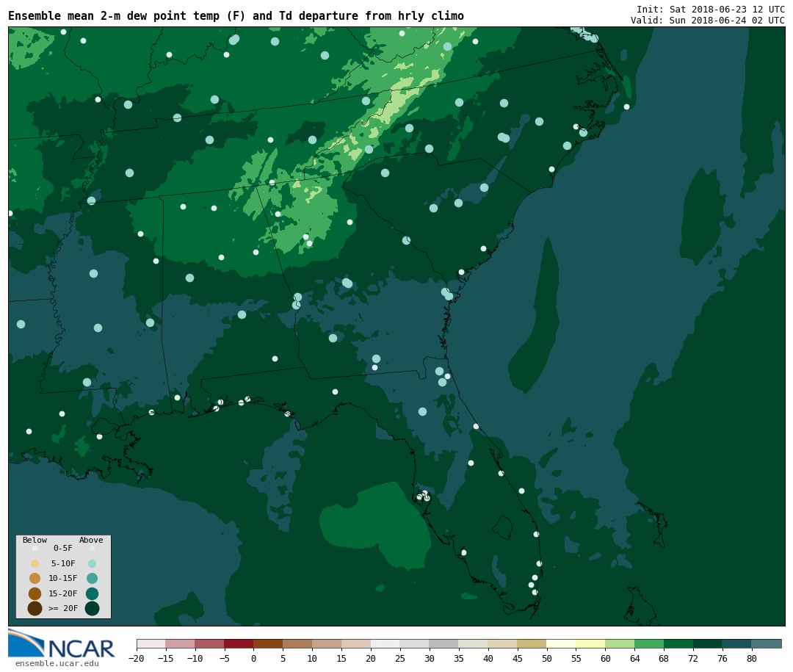Pick the Above 15-20F dark teal legend circle

[x=92, y=593]
